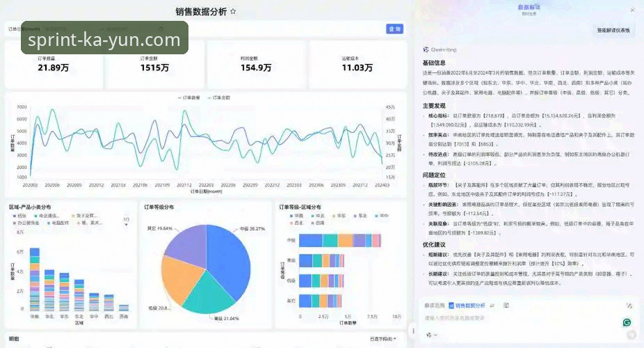This screenshot has height=348, width=644.
Task: Toggle the 电话通信 legend entry
Action: tap(47, 216)
